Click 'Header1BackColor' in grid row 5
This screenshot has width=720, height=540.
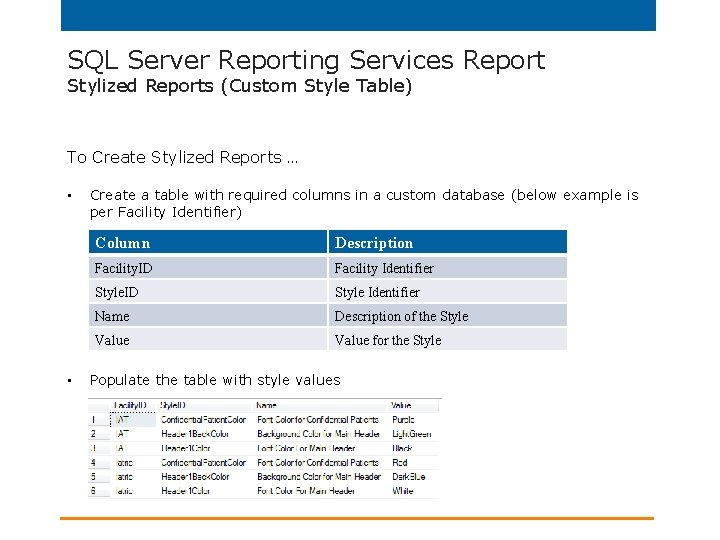tap(195, 477)
